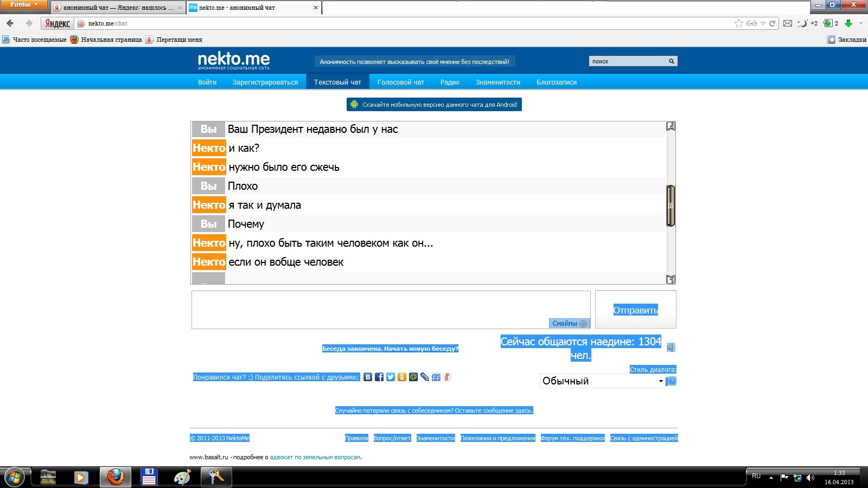Reload the page
Image resolution: width=868 pixels, height=488 pixels.
[772, 23]
